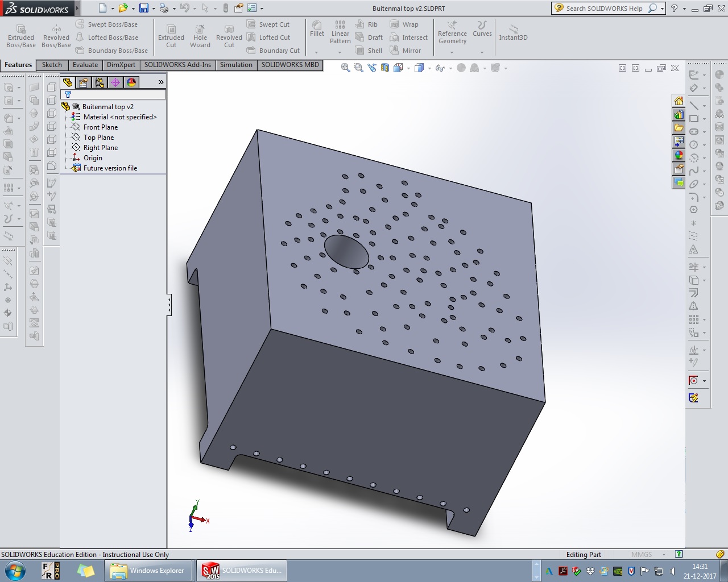Open the SOLIDWORKS Resources home icon

tap(679, 101)
